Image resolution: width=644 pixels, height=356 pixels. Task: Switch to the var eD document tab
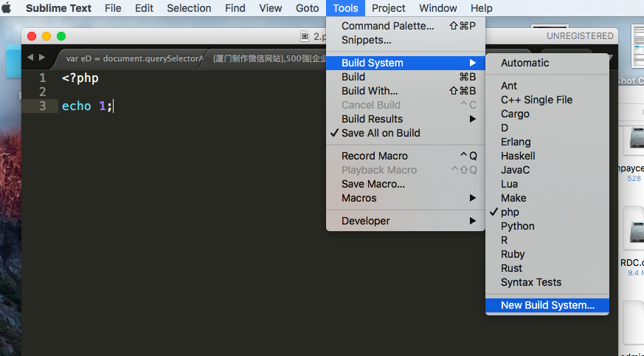click(x=133, y=58)
